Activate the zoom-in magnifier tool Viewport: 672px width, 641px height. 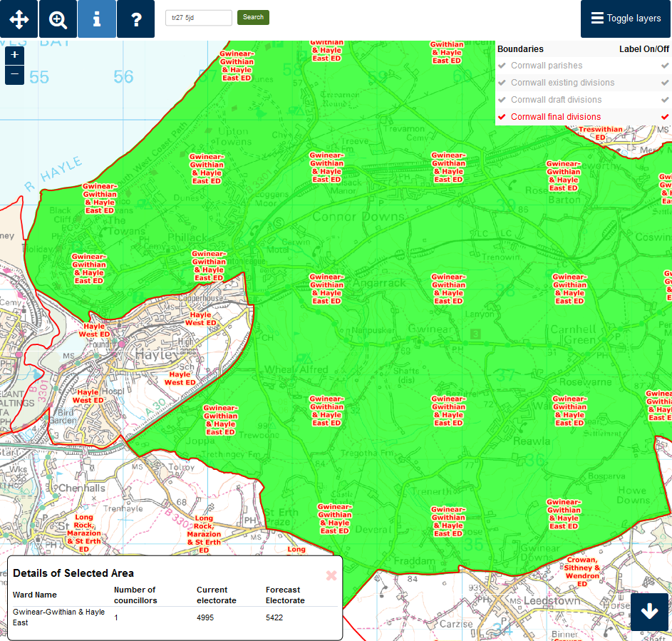pos(58,19)
